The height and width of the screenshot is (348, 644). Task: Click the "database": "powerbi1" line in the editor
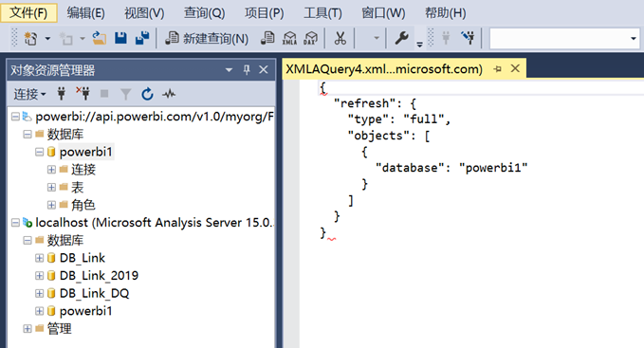451,168
